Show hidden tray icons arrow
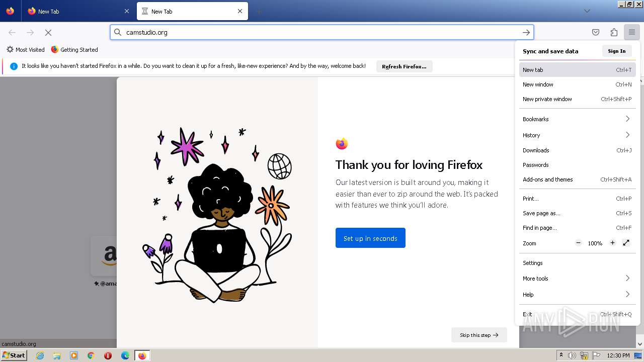Image resolution: width=644 pixels, height=362 pixels. point(561,355)
